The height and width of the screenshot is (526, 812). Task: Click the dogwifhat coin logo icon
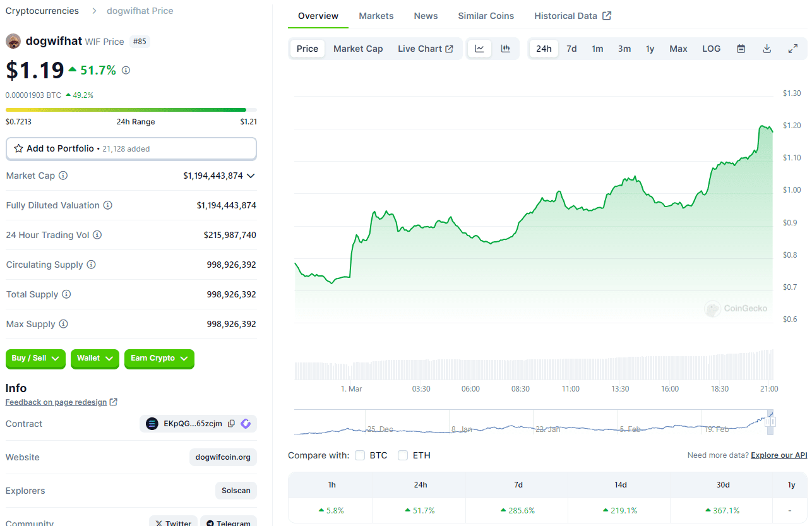13,41
